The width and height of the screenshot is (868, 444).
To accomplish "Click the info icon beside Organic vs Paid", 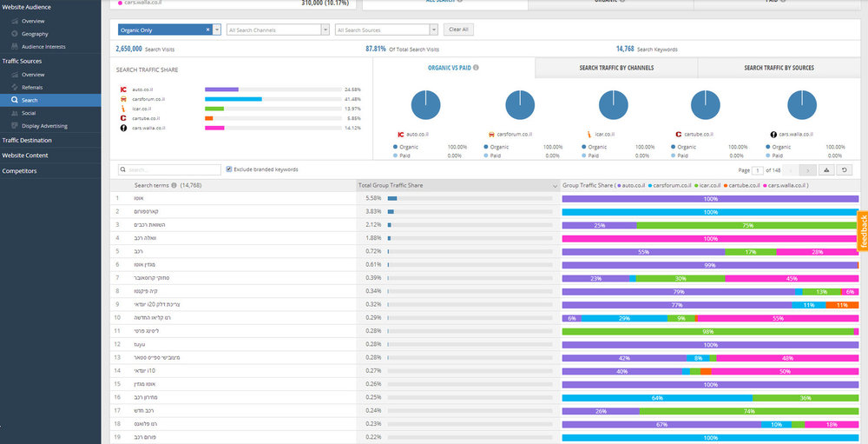I will (x=476, y=68).
